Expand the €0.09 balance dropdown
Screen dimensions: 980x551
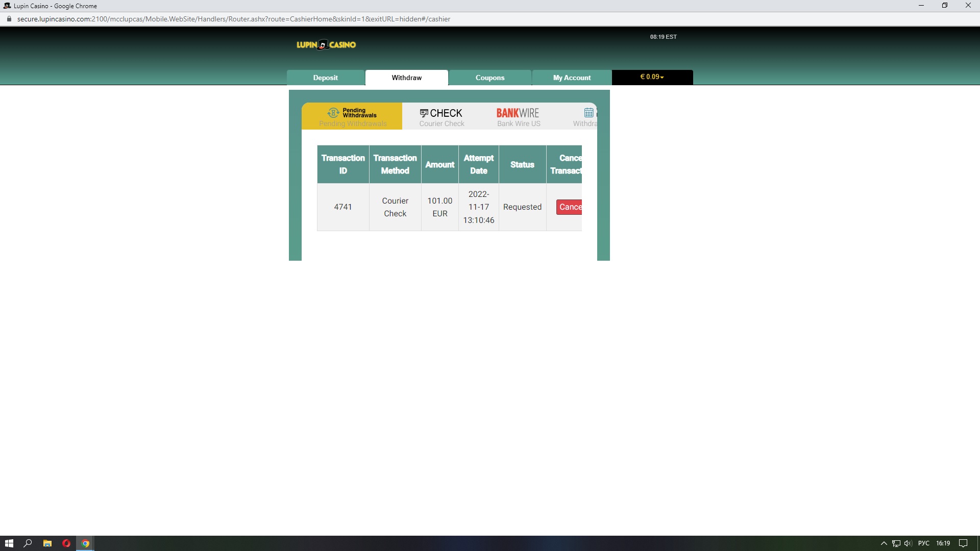click(x=652, y=77)
